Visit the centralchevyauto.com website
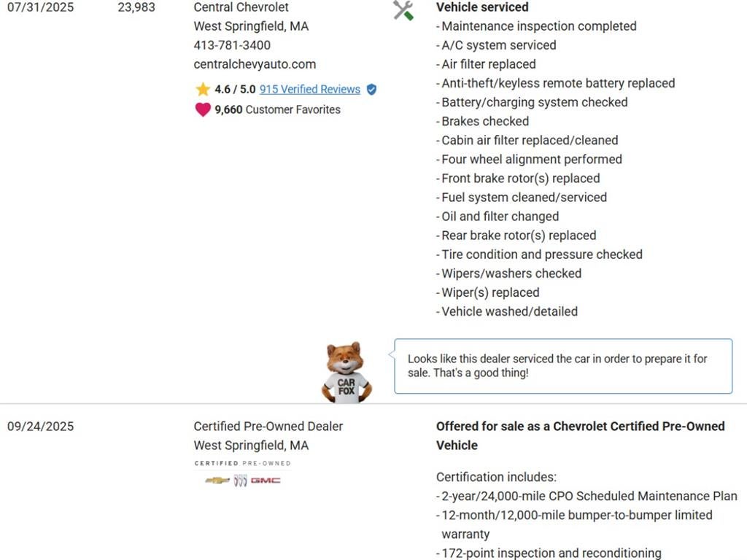This screenshot has width=747, height=560. point(255,64)
